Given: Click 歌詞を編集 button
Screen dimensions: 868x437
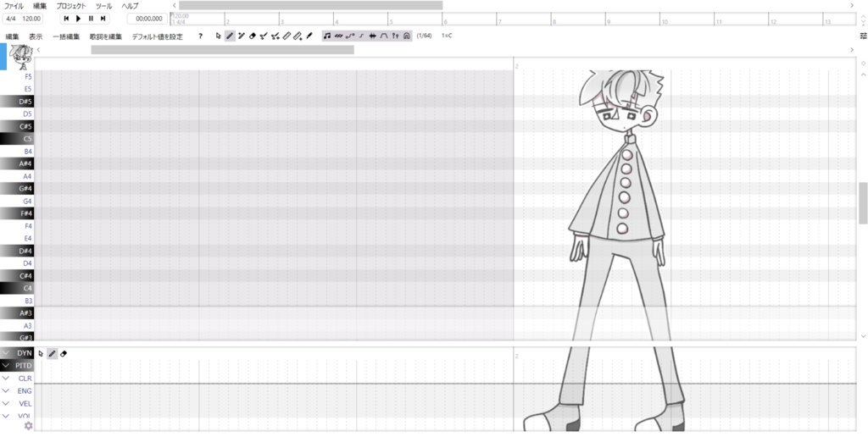Looking at the screenshot, I should coord(106,36).
